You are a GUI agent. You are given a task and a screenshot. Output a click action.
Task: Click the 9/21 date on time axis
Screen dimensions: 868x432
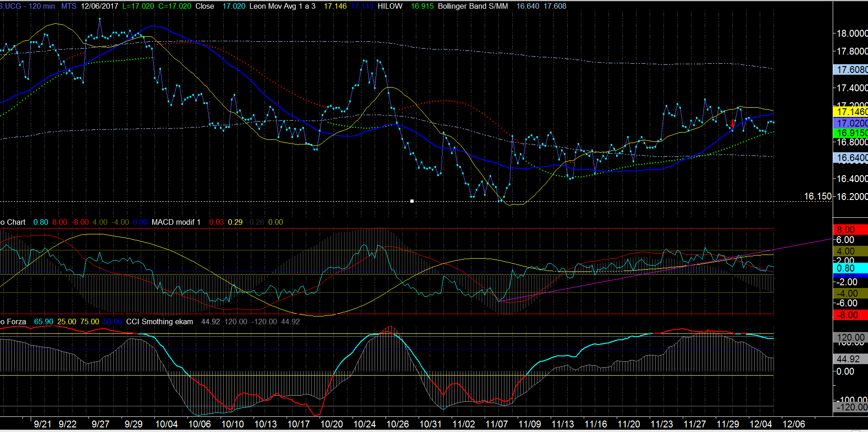pyautogui.click(x=43, y=424)
